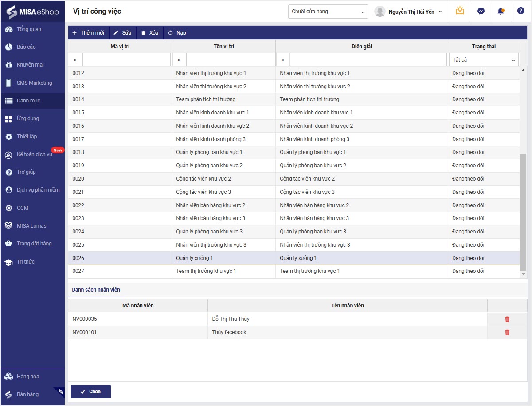This screenshot has width=532, height=406.
Task: Select row with code 0012
Action: pyautogui.click(x=294, y=73)
